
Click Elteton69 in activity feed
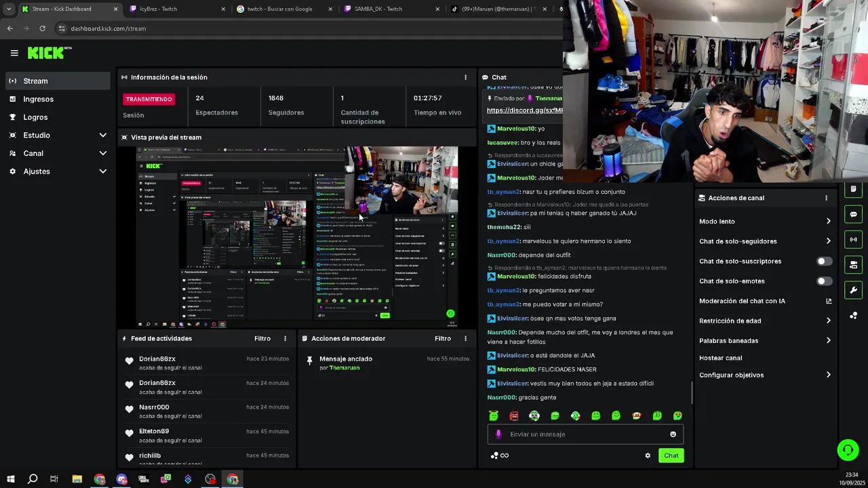pyautogui.click(x=154, y=431)
